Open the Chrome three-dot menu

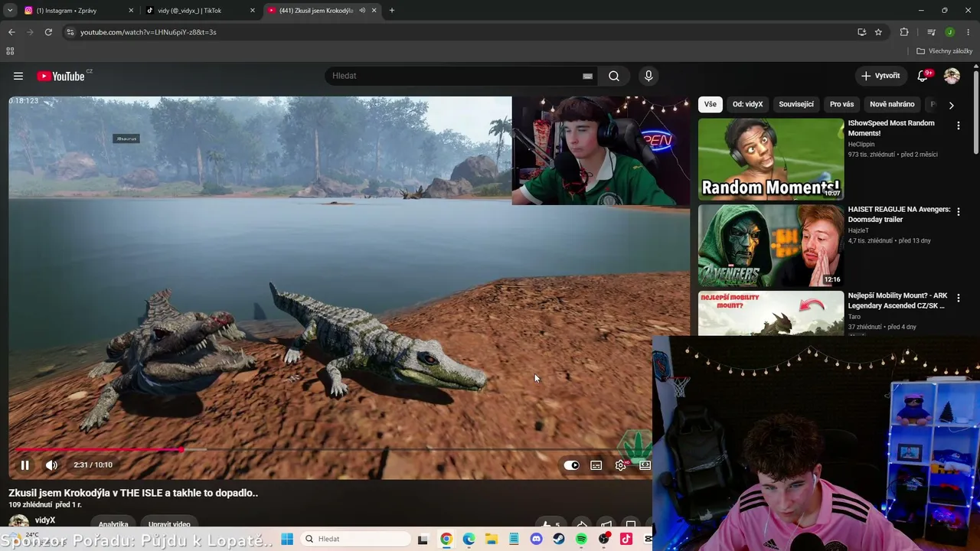click(x=968, y=32)
